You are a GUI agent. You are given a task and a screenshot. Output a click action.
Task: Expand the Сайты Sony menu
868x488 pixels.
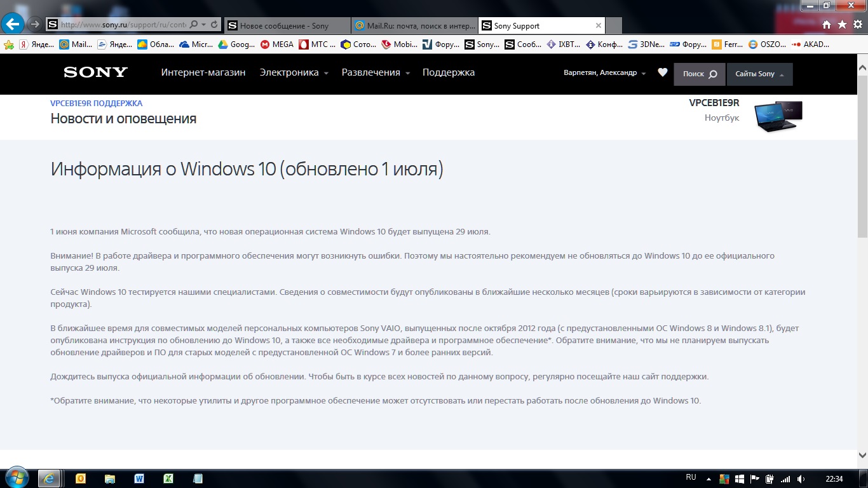(x=759, y=74)
